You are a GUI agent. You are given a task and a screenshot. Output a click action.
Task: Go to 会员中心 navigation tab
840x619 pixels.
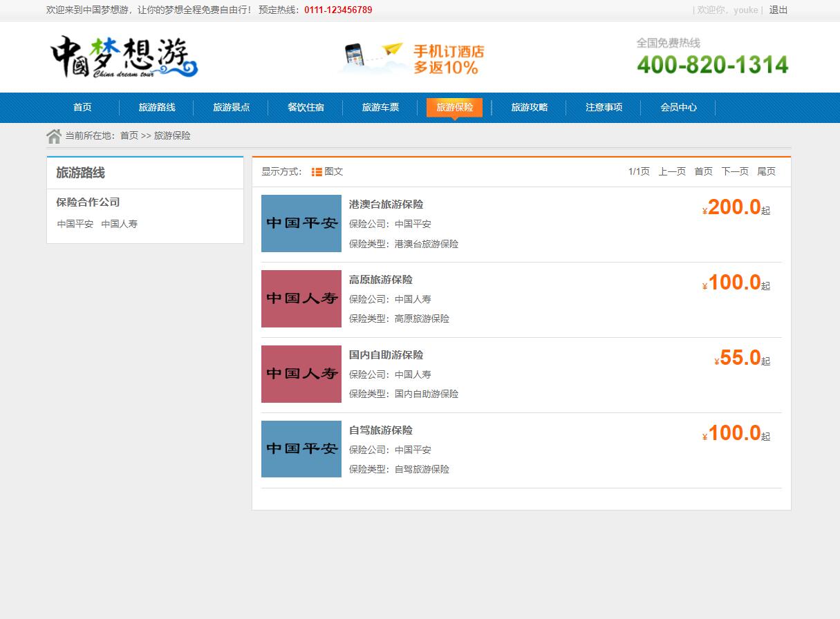[678, 107]
